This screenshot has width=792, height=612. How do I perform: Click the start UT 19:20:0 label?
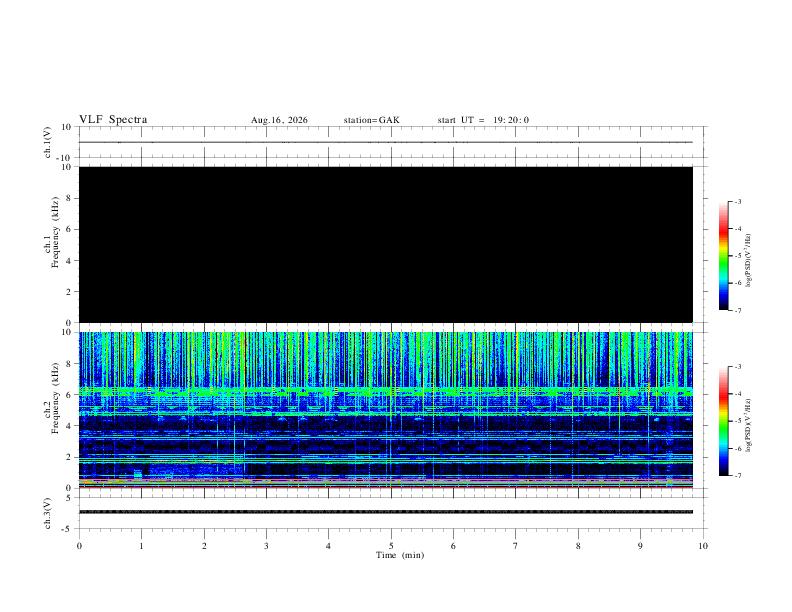483,120
